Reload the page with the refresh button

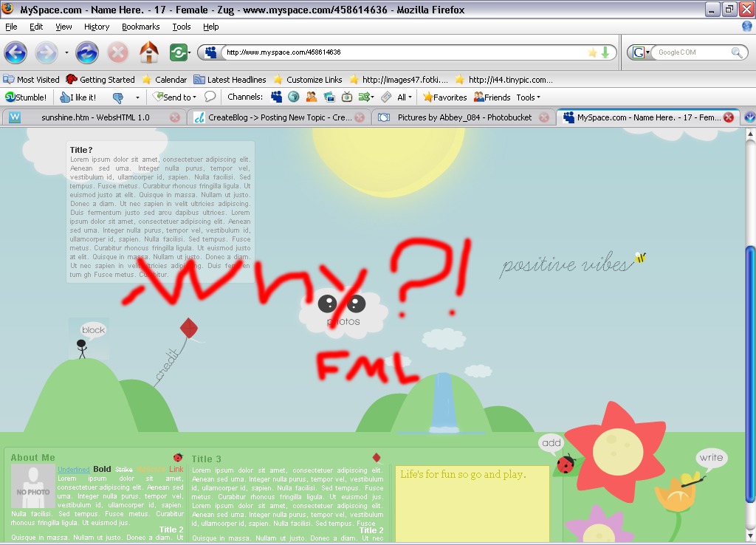(x=87, y=52)
